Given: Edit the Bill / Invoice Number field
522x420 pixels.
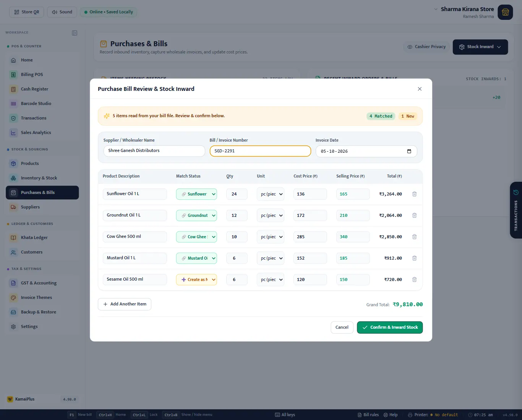Looking at the screenshot, I should (260, 151).
